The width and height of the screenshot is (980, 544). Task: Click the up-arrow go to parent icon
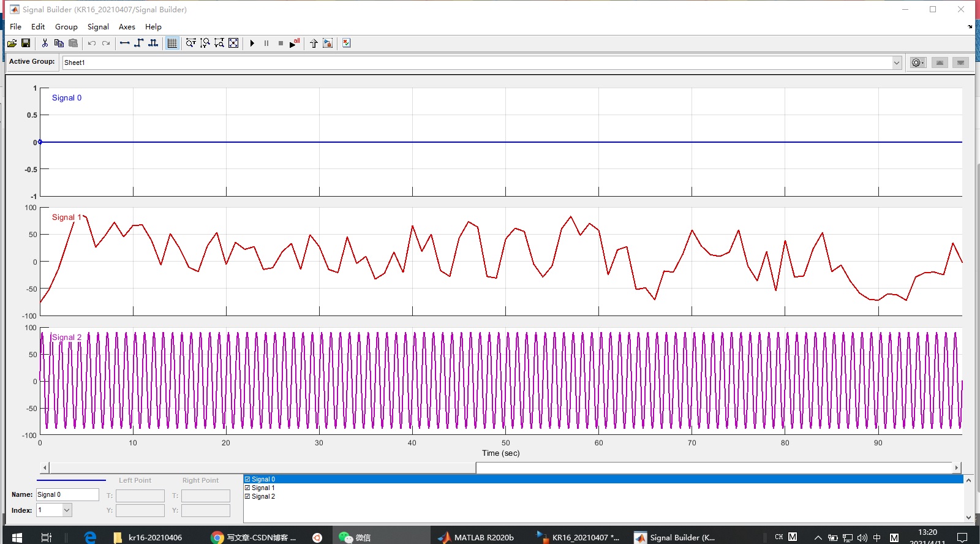coord(314,43)
